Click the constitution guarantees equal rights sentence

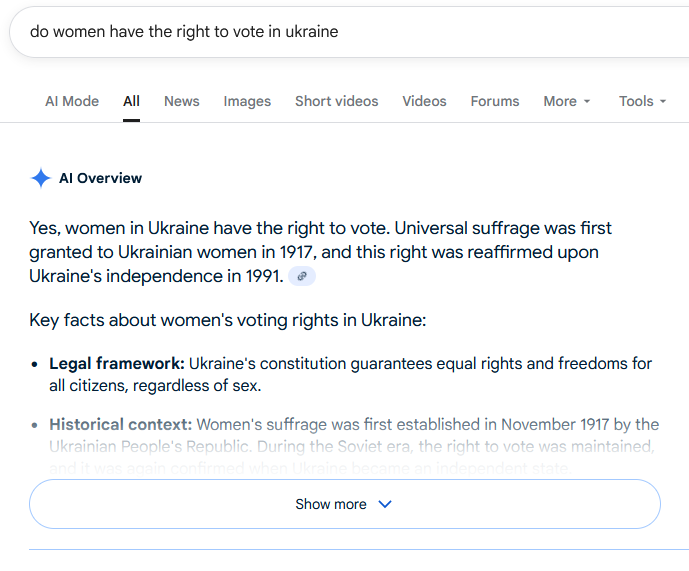(x=420, y=363)
